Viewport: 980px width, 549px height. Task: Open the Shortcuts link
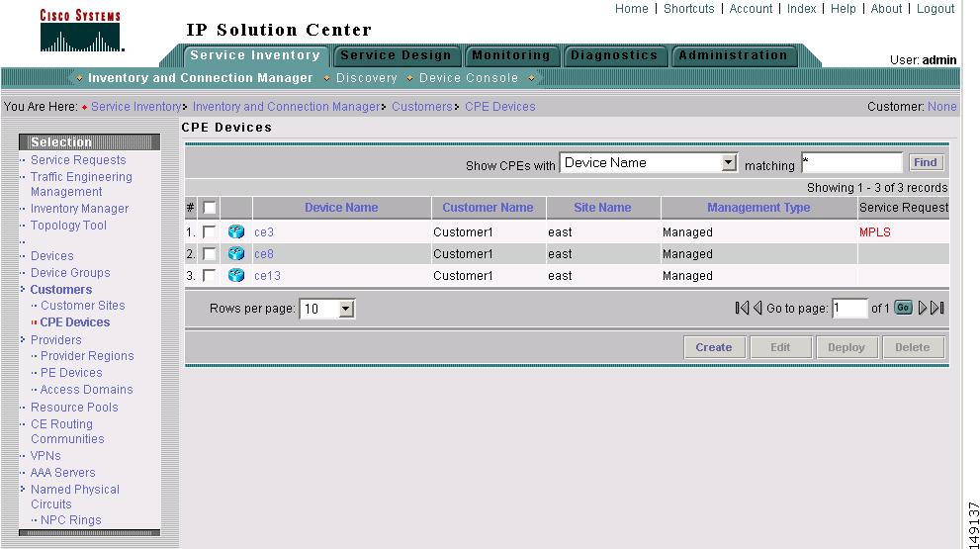click(688, 9)
